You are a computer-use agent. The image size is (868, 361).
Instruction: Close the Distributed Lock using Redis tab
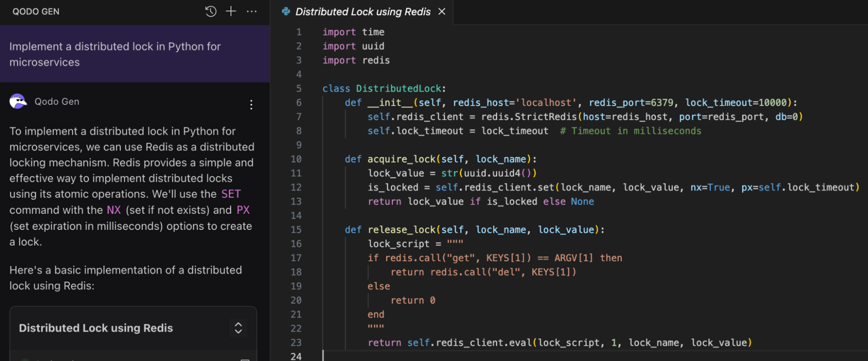pyautogui.click(x=442, y=11)
